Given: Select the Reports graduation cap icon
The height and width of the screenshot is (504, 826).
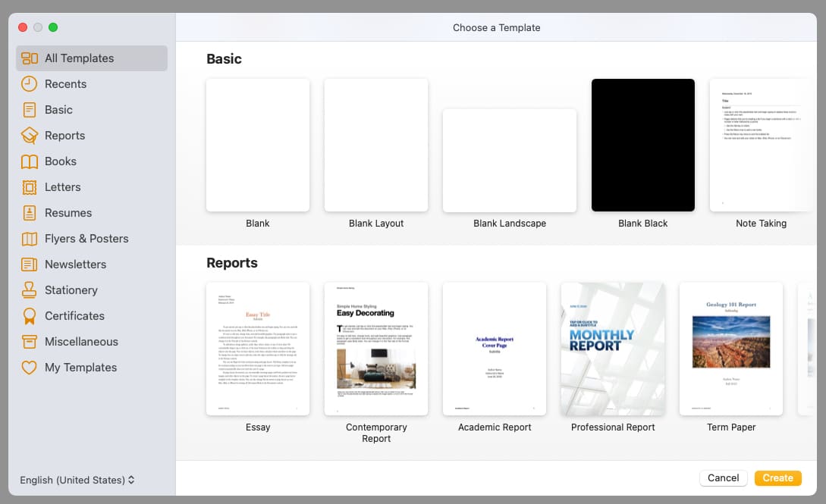Looking at the screenshot, I should tap(29, 136).
